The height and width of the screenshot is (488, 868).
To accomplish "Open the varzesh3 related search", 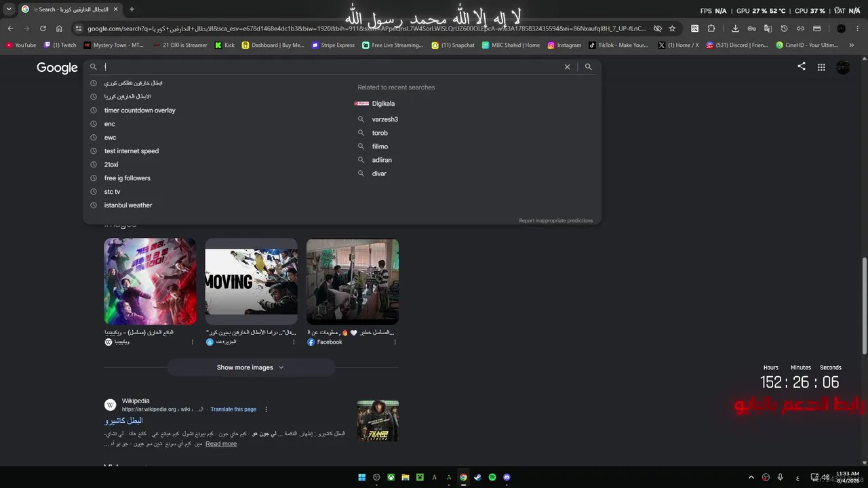I will point(384,119).
